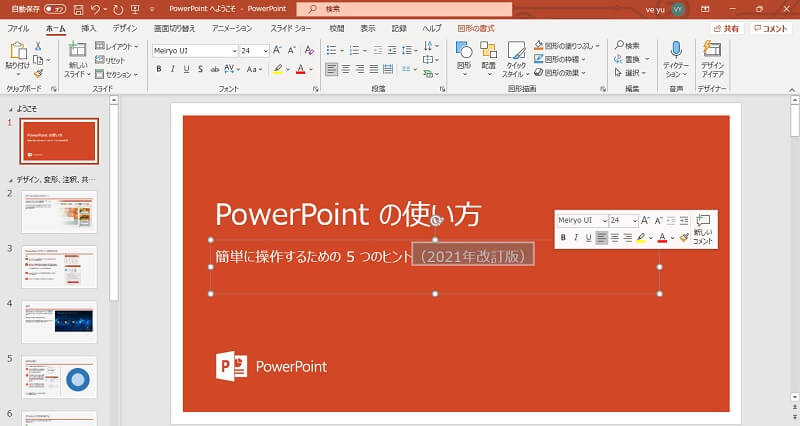Switch to the 挿入 tab
800x426 pixels.
pos(89,29)
